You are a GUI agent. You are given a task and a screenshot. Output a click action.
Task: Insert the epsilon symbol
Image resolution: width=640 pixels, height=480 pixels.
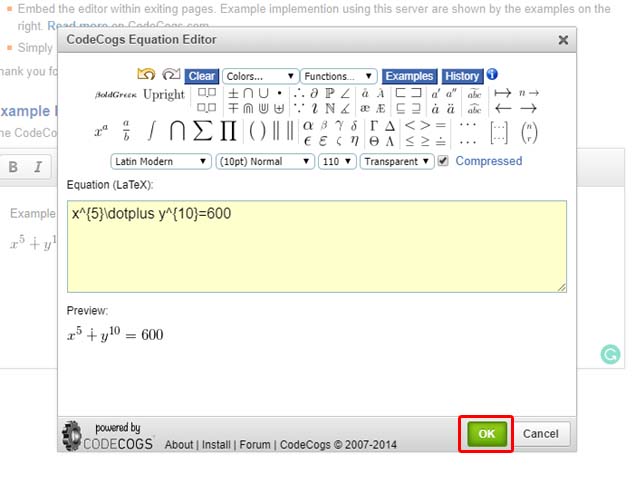[308, 141]
